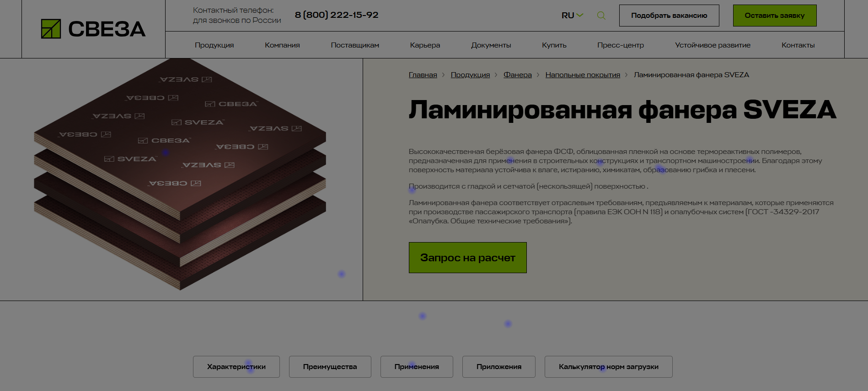Screen dimensions: 868x391
Task: Click the Ламинированная фанера SVEZA heading
Action: pyautogui.click(x=622, y=110)
